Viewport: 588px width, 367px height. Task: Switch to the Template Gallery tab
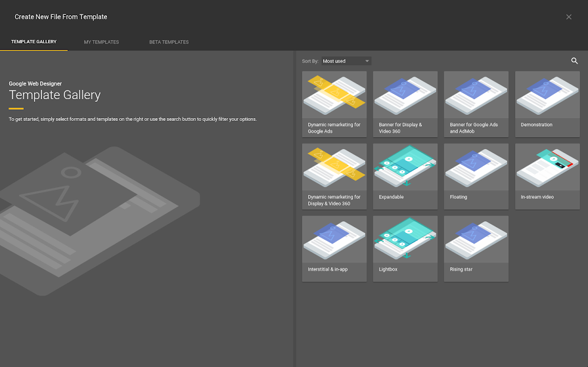coord(34,41)
